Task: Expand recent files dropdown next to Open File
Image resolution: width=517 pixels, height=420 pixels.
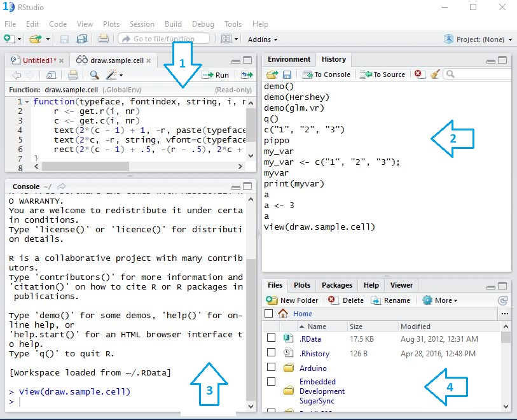Action: [48, 39]
